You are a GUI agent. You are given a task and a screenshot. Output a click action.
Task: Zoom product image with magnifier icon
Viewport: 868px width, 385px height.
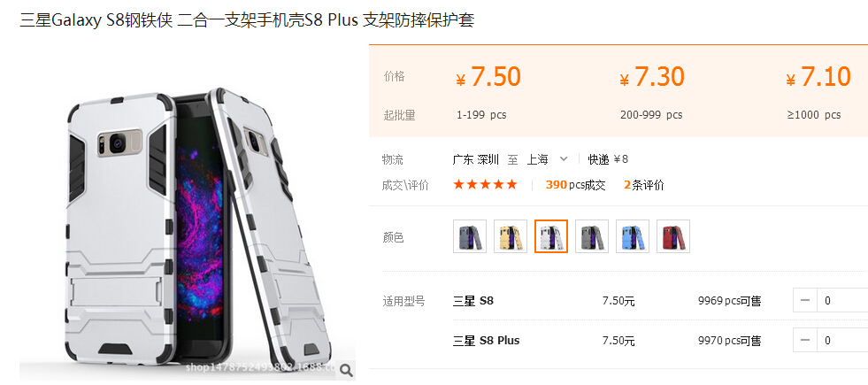(x=346, y=371)
